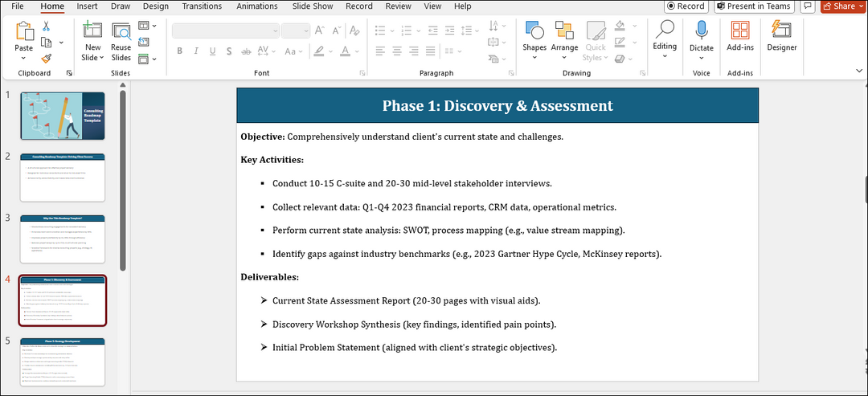Insert a New Slide via its icon

click(92, 31)
